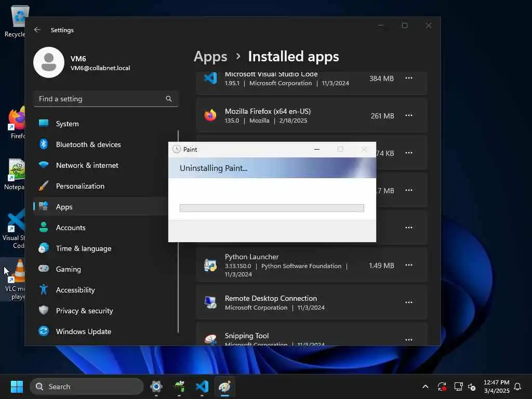Select the Accessibility figure icon

44,289
